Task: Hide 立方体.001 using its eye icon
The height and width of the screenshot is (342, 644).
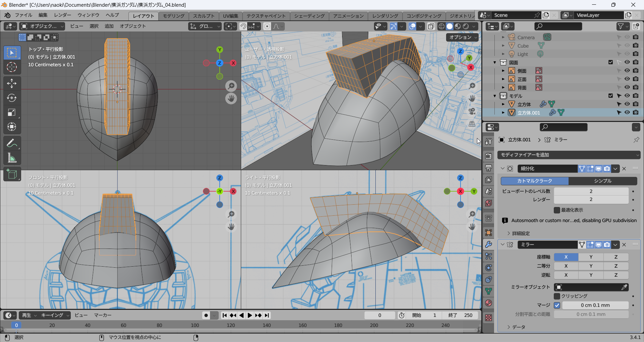Action: [x=627, y=113]
